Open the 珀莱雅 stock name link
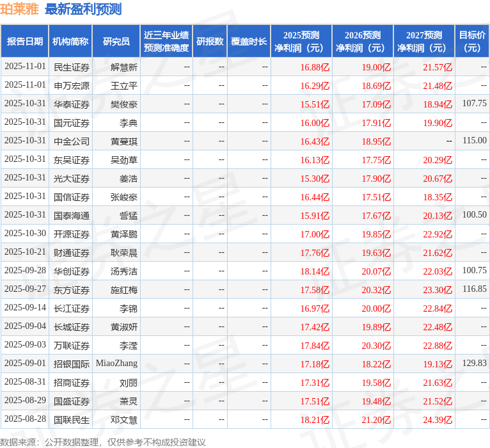This screenshot has width=490, height=448. 19,9
